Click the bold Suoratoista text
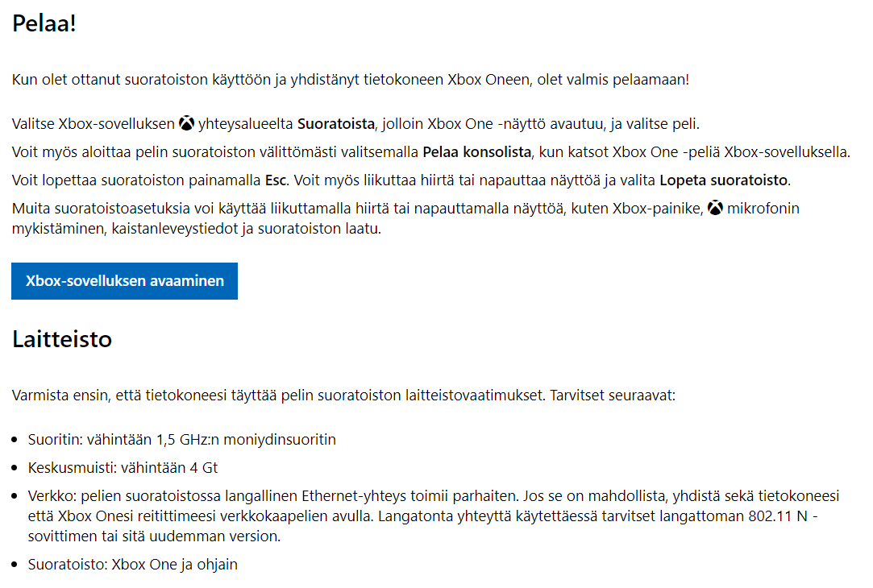This screenshot has width=873, height=588. 335,123
